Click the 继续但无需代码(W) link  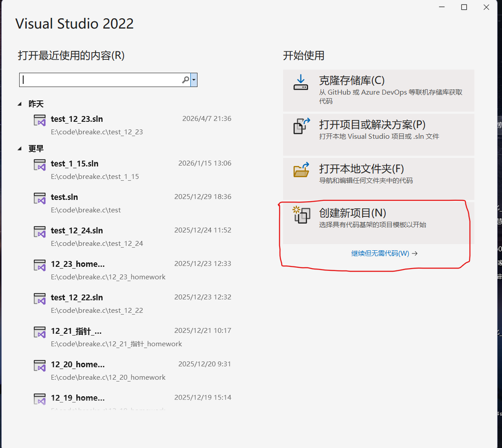(384, 253)
